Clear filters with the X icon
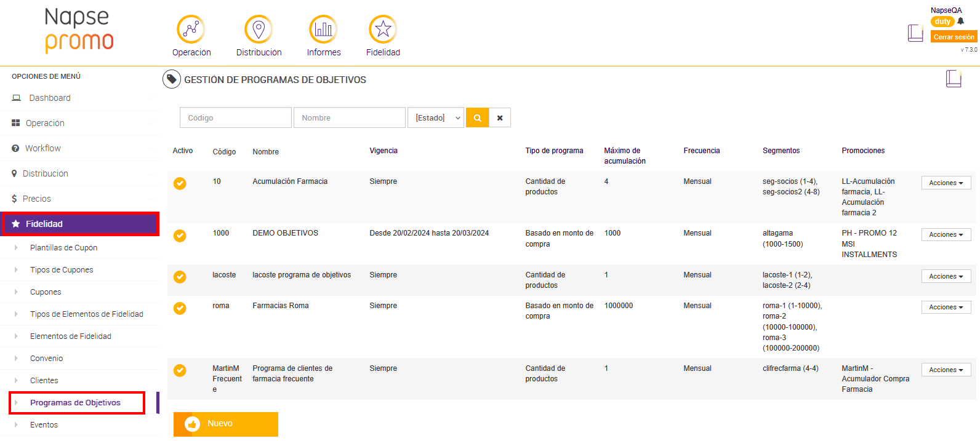 point(500,117)
